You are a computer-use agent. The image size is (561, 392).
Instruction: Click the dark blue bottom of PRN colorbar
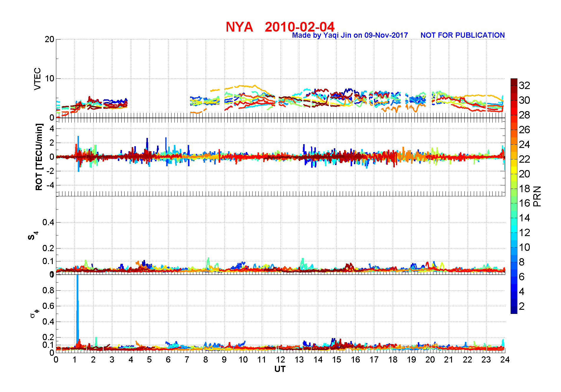point(514,310)
